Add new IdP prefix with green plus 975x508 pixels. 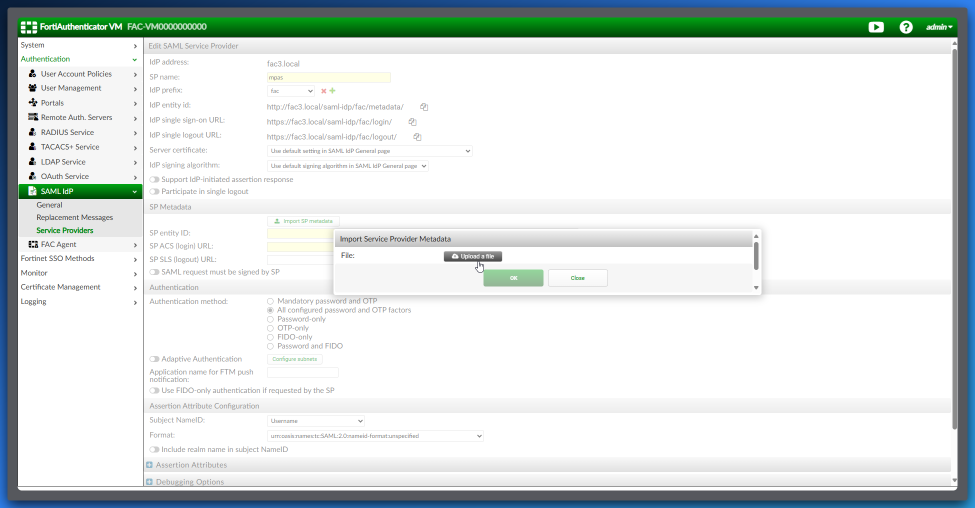[332, 91]
